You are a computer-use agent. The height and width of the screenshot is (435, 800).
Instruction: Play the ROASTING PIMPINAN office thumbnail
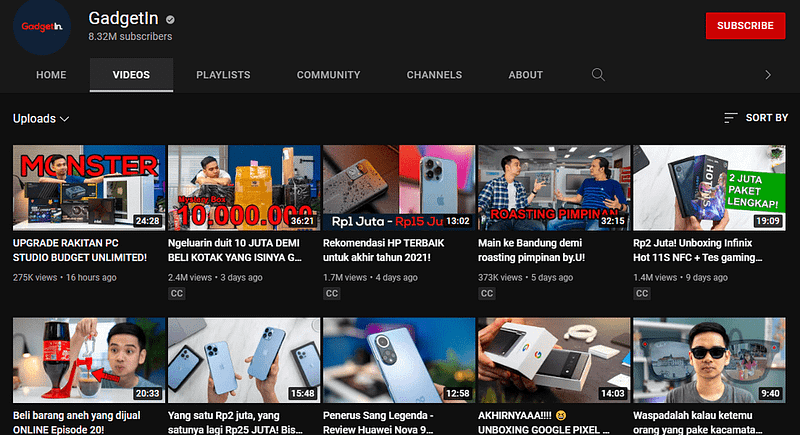(554, 188)
